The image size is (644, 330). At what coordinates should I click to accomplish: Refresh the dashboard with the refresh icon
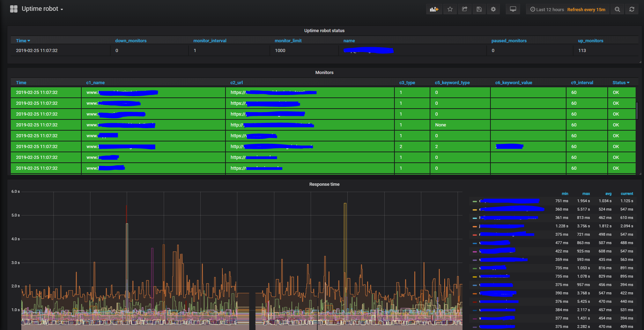[x=632, y=9]
